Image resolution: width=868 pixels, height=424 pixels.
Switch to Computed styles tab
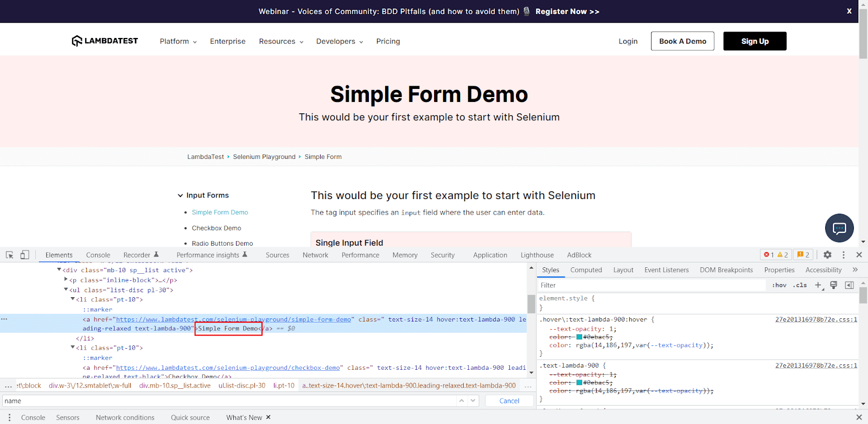(586, 269)
